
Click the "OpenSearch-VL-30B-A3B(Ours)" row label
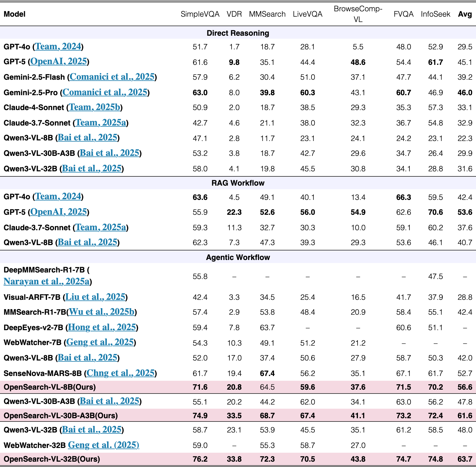[61, 416]
